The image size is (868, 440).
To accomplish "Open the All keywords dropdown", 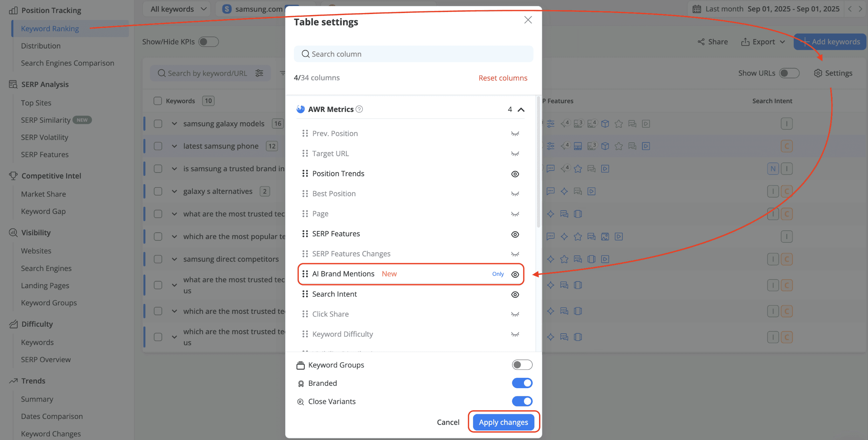I will (x=178, y=9).
